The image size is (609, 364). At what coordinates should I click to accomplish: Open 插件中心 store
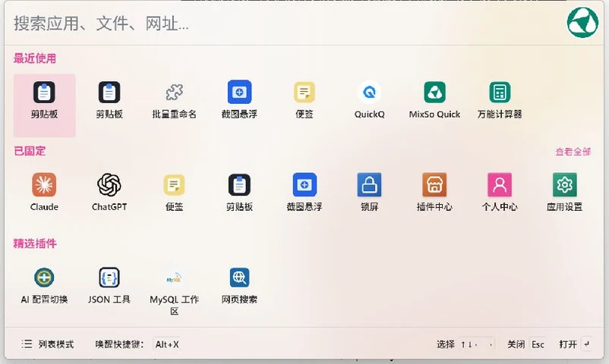pyautogui.click(x=434, y=193)
